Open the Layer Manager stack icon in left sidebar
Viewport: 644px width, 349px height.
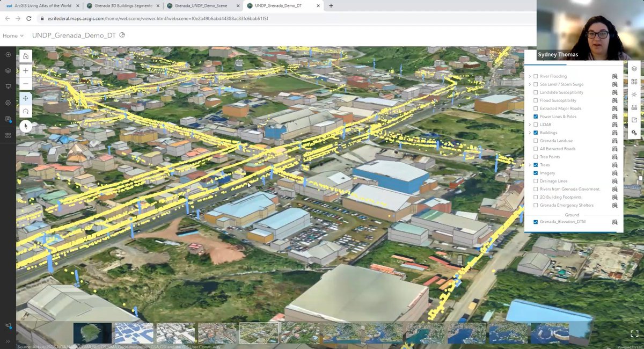[x=8, y=71]
